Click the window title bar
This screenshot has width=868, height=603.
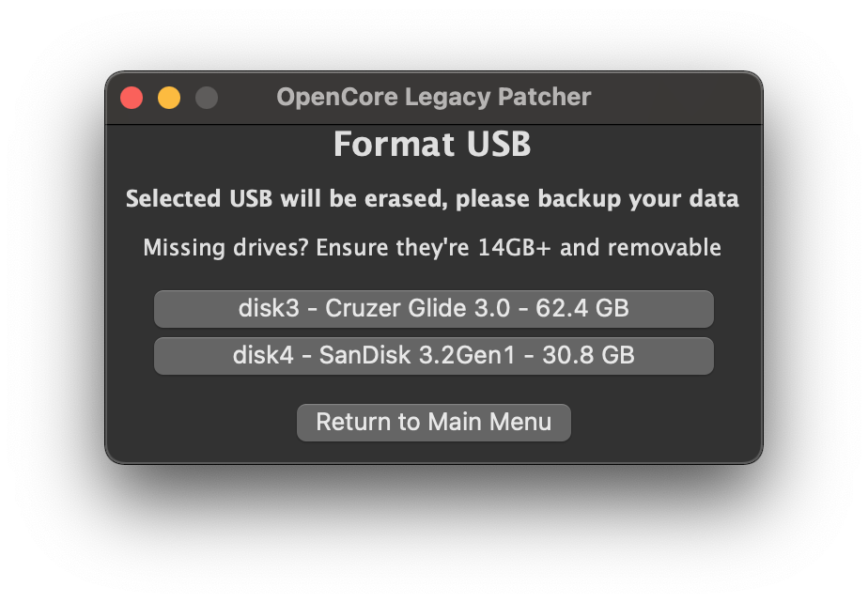tap(564, 97)
